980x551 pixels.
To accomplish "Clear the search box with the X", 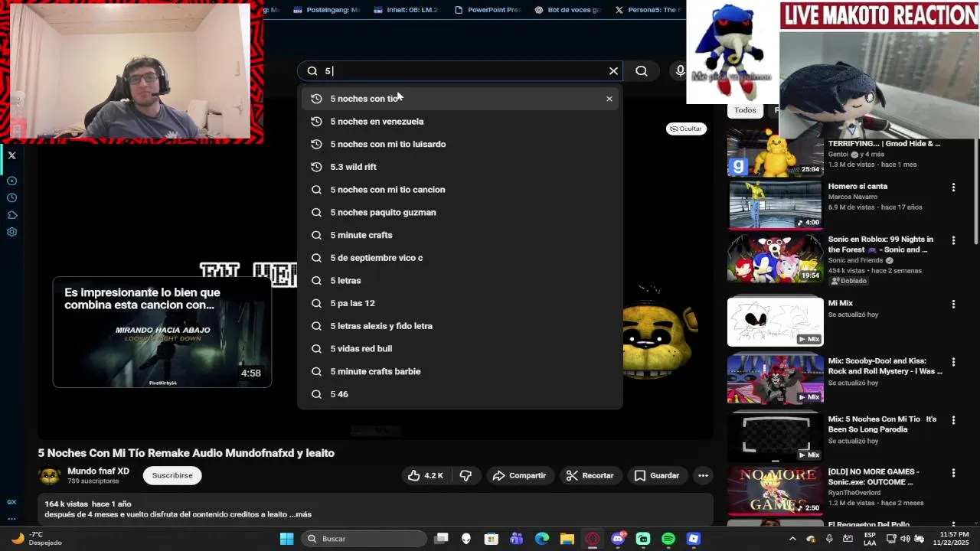I will [x=613, y=71].
